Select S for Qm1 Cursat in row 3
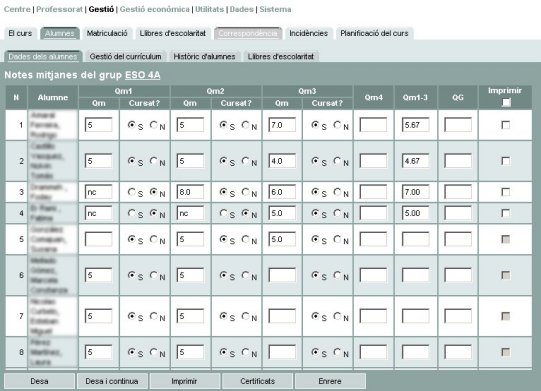The image size is (541, 391). (131, 192)
